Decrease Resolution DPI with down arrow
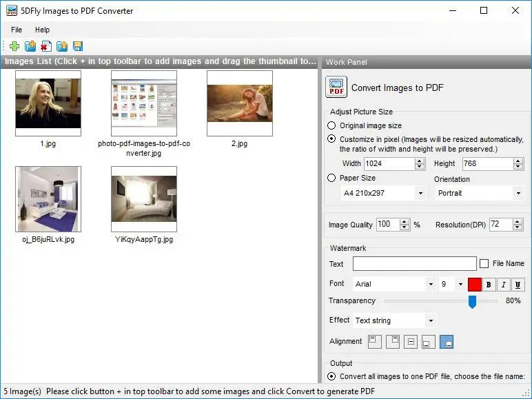The width and height of the screenshot is (532, 399). click(x=518, y=227)
